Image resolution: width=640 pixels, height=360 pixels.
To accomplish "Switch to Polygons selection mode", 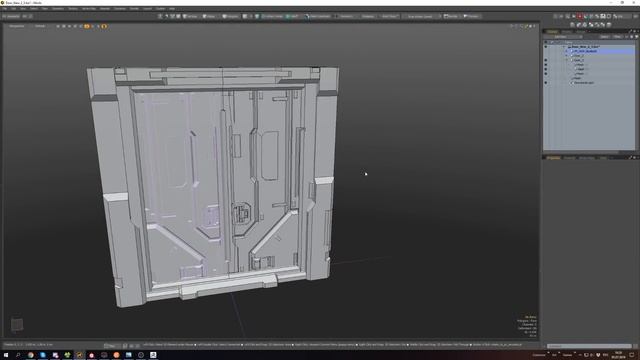I will coord(231,16).
